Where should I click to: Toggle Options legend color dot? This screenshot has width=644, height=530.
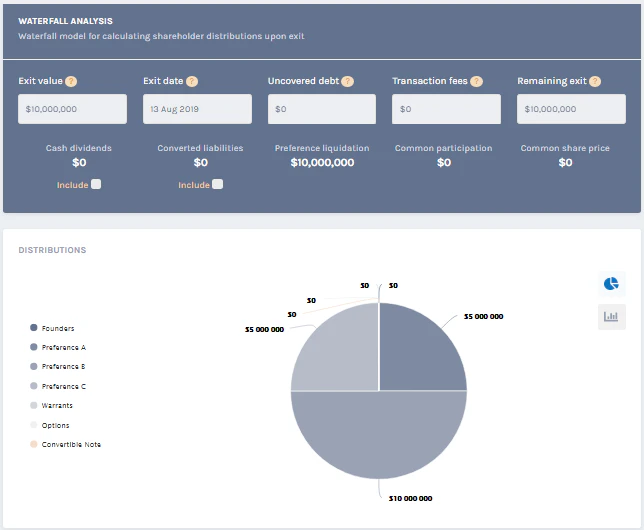[x=34, y=425]
